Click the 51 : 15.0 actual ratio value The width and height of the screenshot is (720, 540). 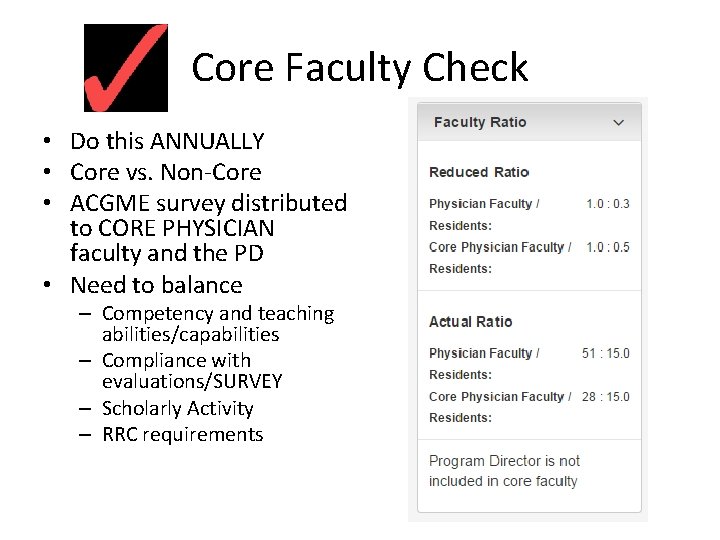(606, 353)
